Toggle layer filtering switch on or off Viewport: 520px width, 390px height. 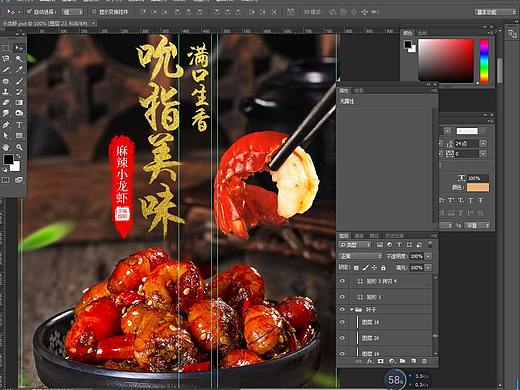(430, 245)
